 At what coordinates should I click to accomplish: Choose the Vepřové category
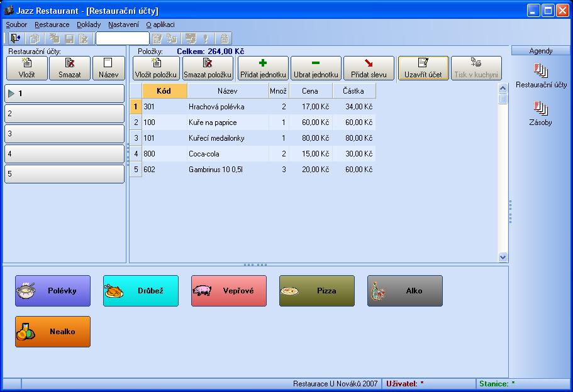229,291
